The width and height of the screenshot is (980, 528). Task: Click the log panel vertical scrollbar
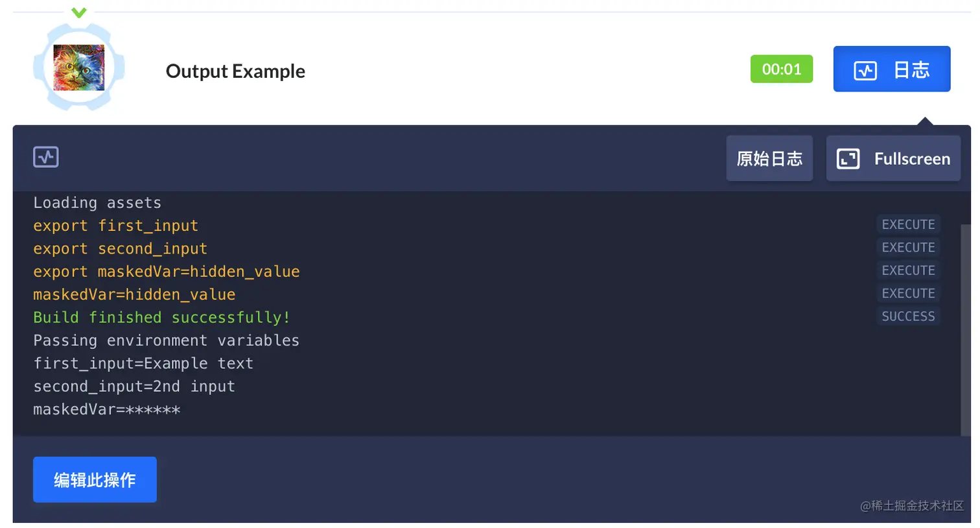(966, 330)
